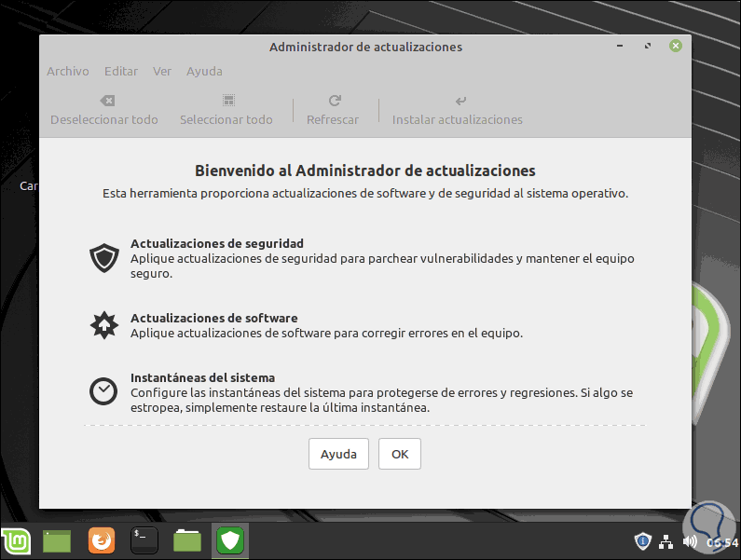This screenshot has height=560, width=741.
Task: Open the Archivo menu
Action: point(68,72)
